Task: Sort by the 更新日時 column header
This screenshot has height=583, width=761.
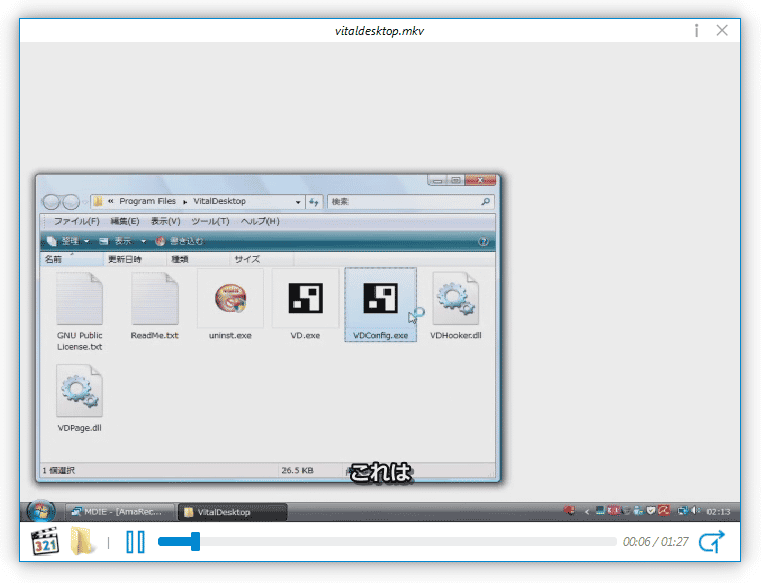Action: (x=134, y=259)
